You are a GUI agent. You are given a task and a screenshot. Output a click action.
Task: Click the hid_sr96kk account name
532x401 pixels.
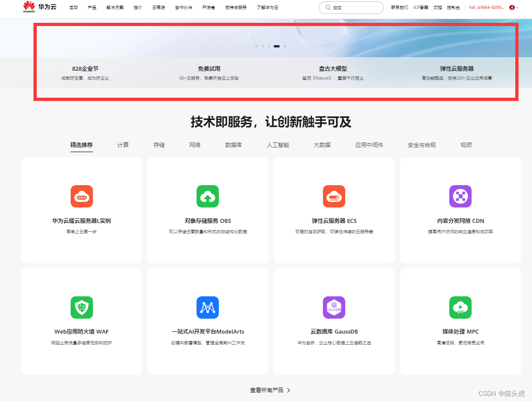pos(487,7)
